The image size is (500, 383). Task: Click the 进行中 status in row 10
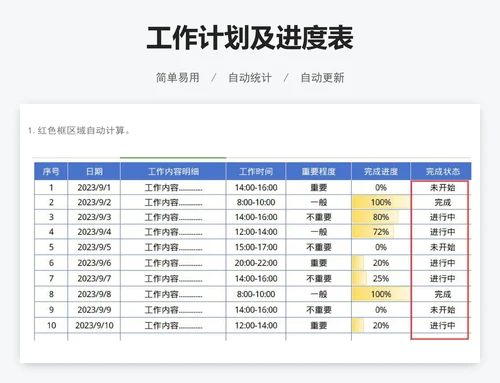click(x=441, y=325)
